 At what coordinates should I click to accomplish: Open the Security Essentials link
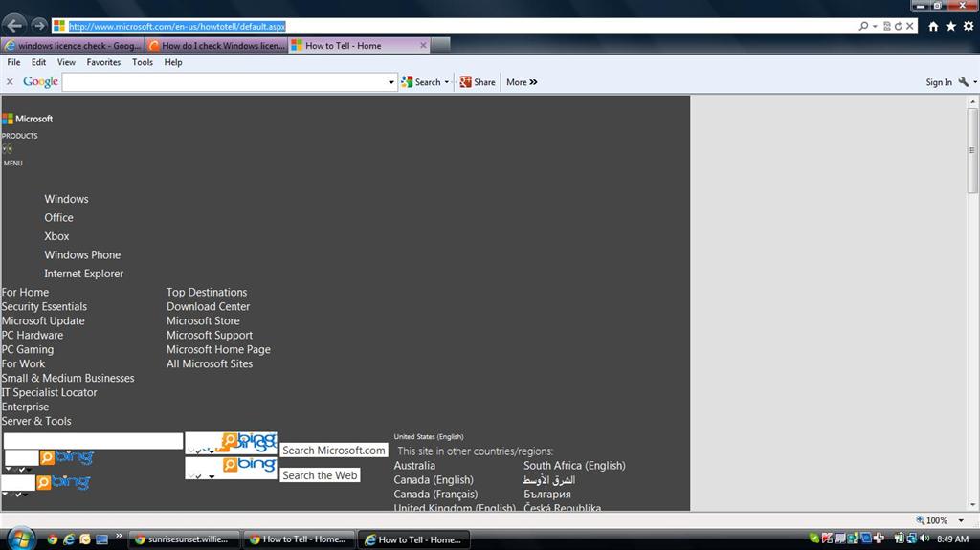(44, 306)
